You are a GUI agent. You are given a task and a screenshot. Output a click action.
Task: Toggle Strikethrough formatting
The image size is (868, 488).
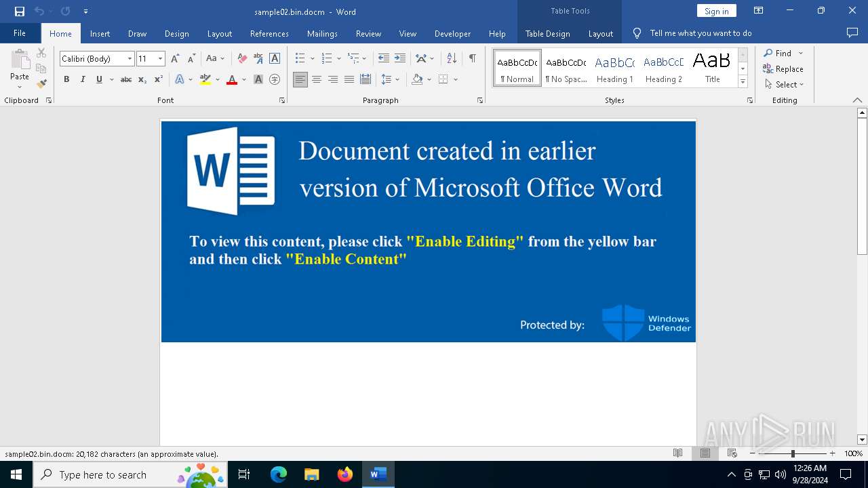[x=126, y=79]
